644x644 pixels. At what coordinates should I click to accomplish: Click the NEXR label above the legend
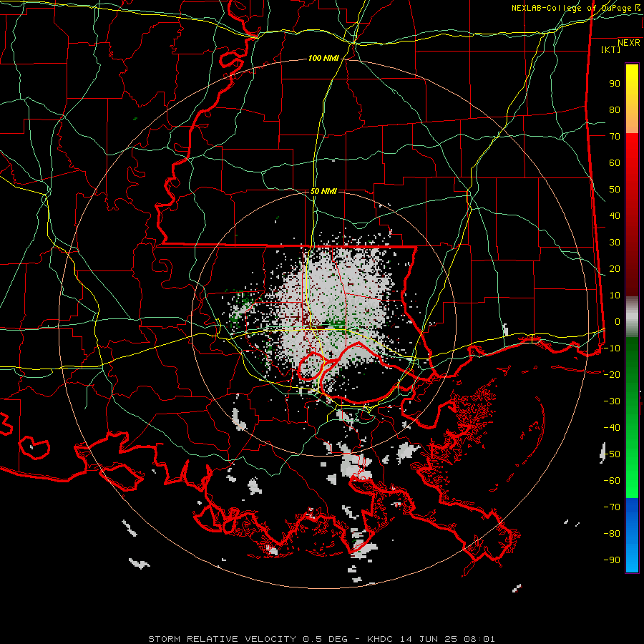(629, 43)
